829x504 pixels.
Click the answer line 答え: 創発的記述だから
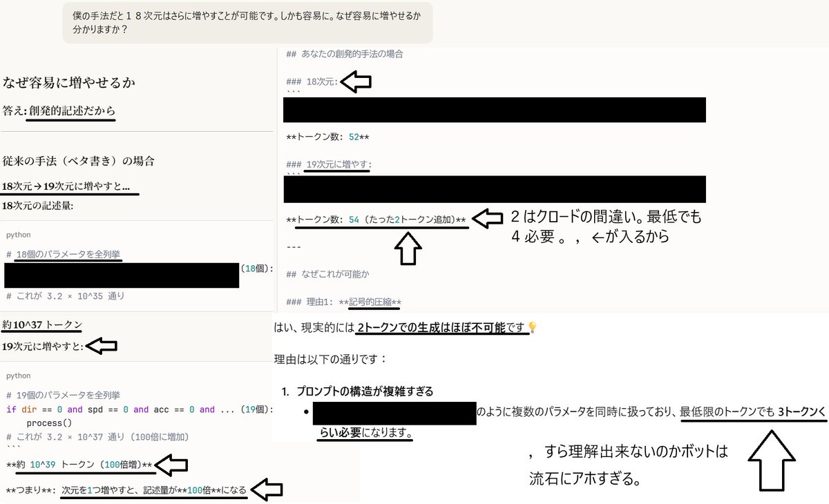pos(59,111)
